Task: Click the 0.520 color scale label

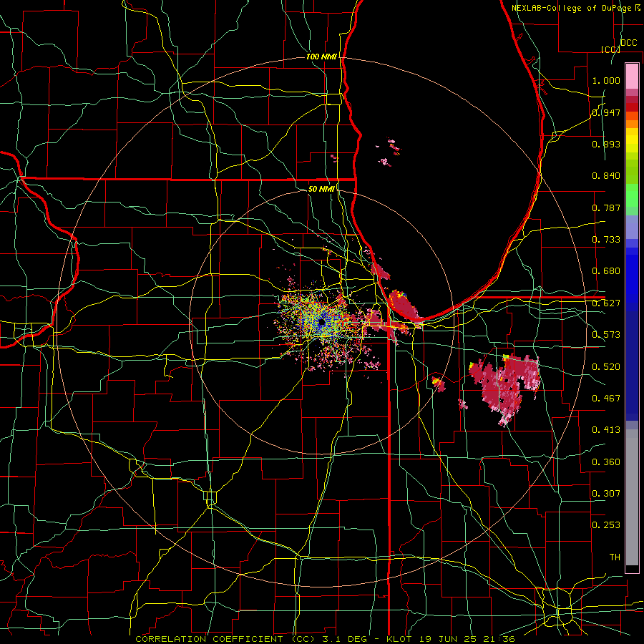Action: (606, 366)
